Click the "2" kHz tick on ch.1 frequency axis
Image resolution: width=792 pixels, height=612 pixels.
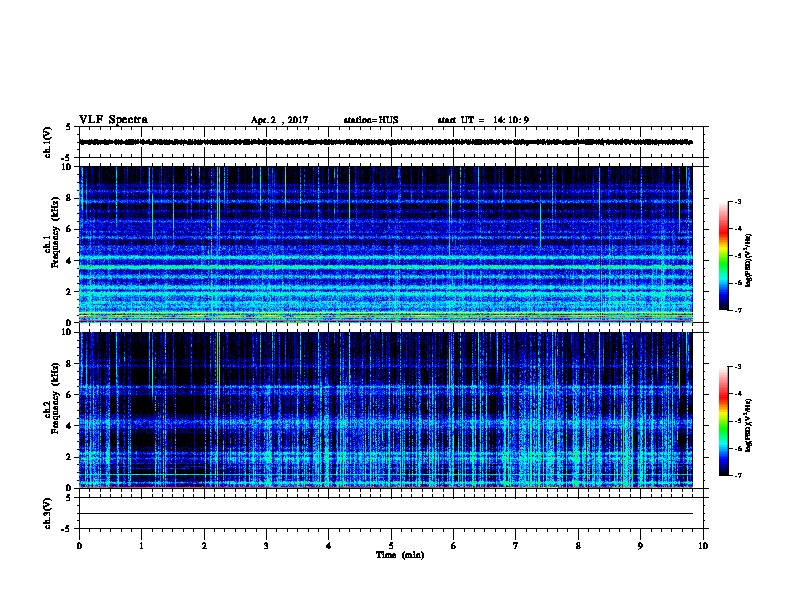point(70,292)
